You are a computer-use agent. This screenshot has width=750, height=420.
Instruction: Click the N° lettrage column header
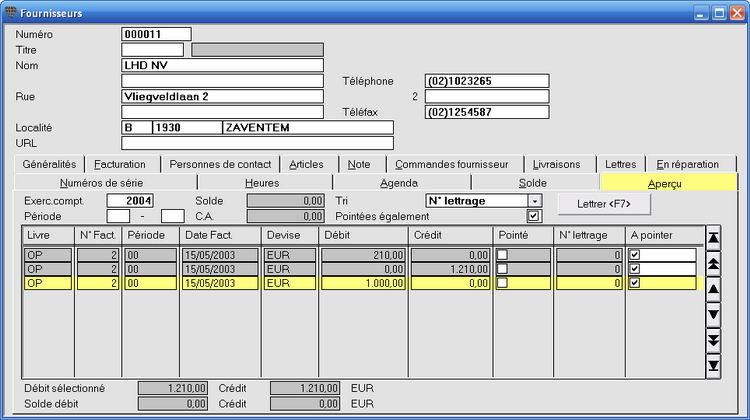pos(590,235)
